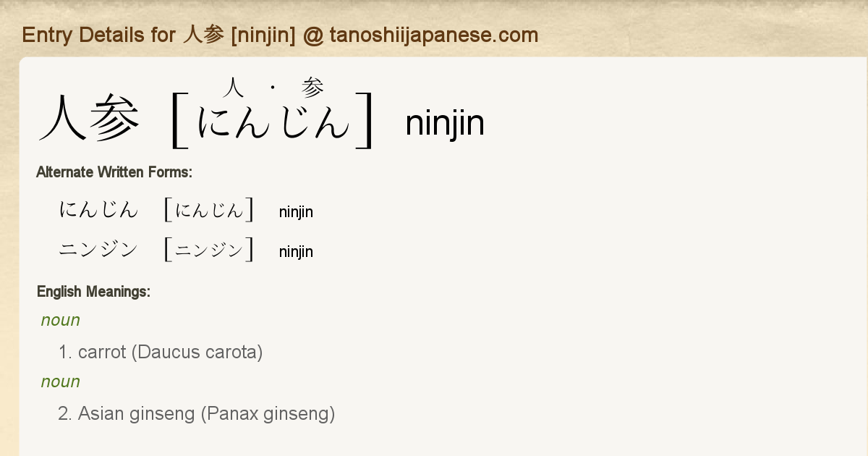
Task: Click the small furigana kanji 参 above the reading
Action: point(312,88)
